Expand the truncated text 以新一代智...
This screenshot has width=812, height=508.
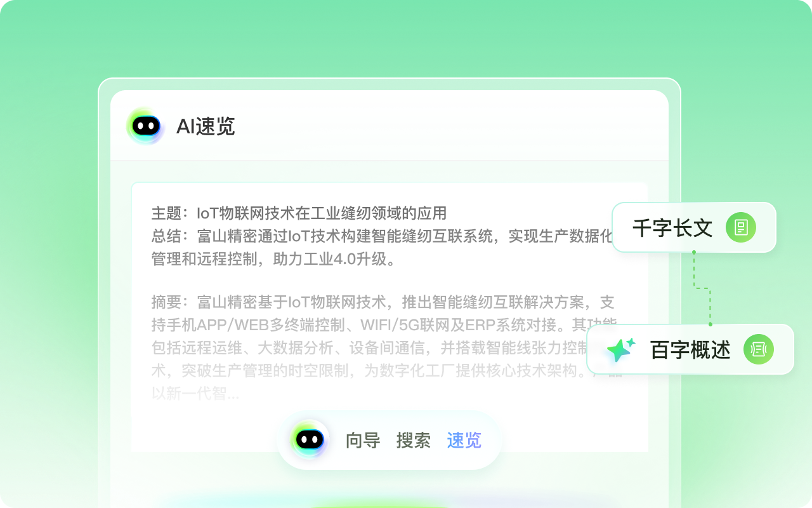[195, 394]
